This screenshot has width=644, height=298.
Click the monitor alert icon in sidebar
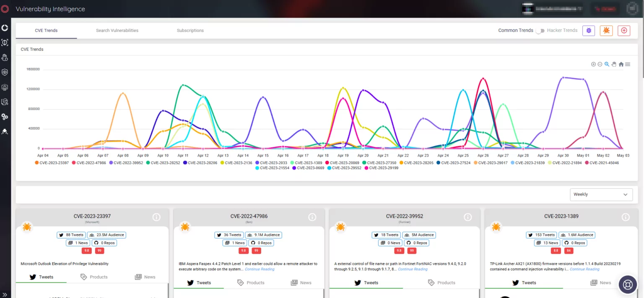5,87
